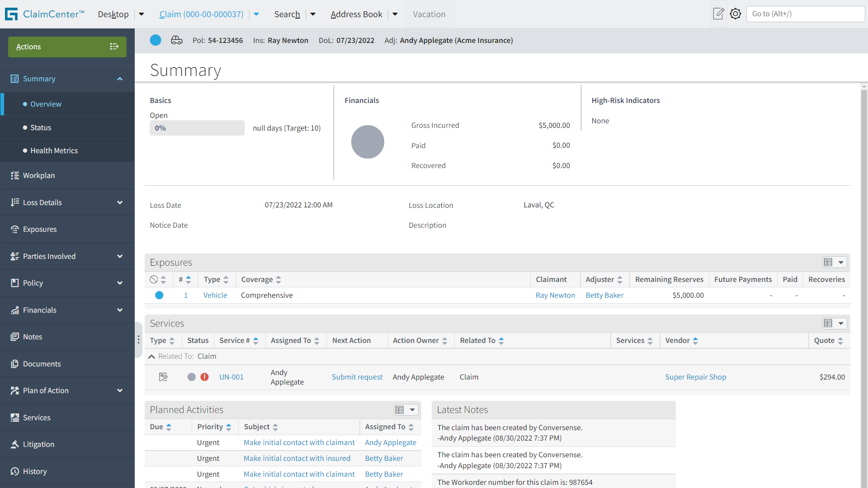Open History in the sidebar
Image resolution: width=868 pixels, height=488 pixels.
point(35,471)
